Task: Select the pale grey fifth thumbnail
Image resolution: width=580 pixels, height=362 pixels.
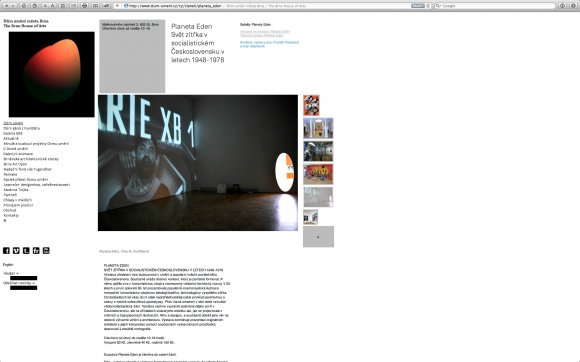Action: point(318,197)
